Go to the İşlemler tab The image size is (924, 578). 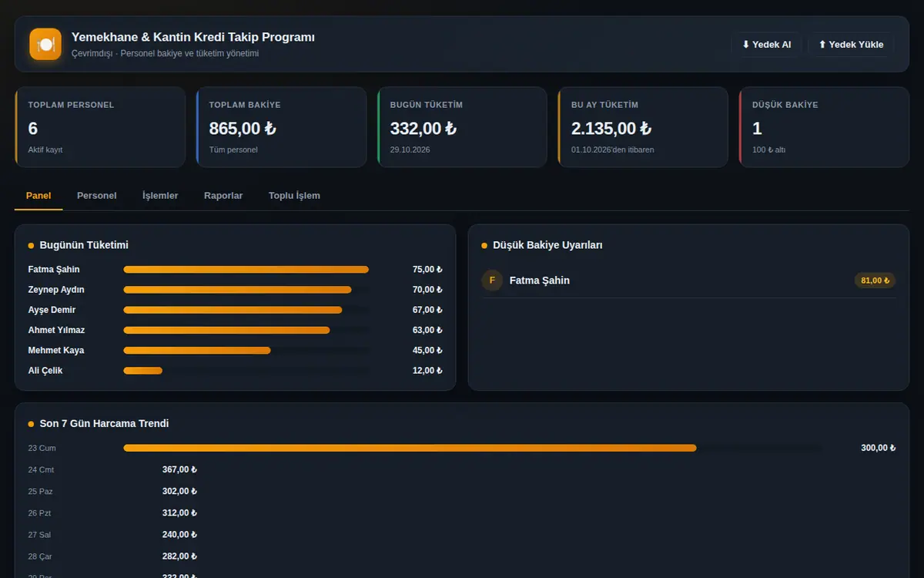[160, 196]
